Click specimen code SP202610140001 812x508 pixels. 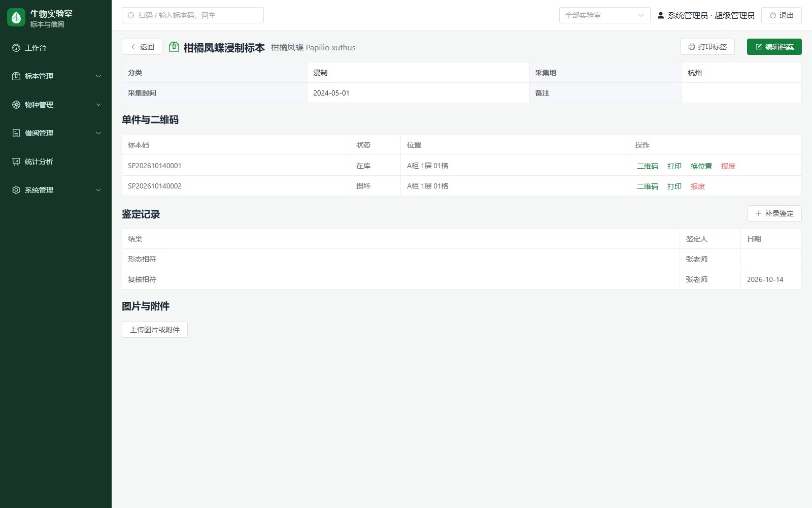click(x=155, y=166)
